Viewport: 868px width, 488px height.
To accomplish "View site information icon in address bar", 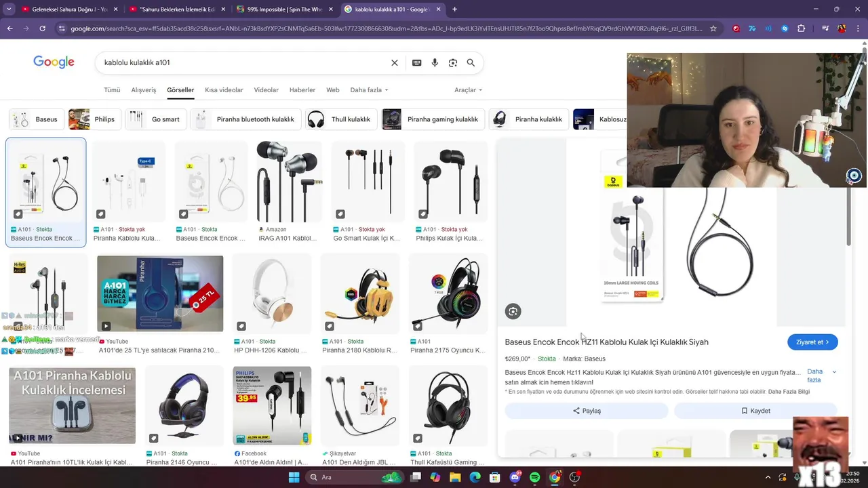I will click(x=62, y=28).
